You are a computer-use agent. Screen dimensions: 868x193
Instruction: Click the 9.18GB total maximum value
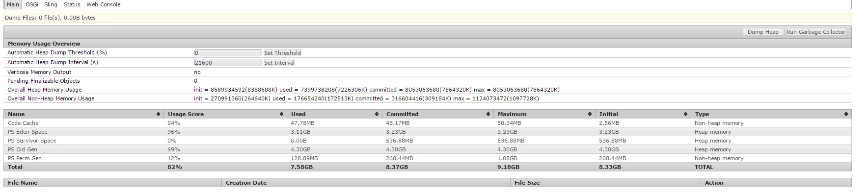coord(509,167)
